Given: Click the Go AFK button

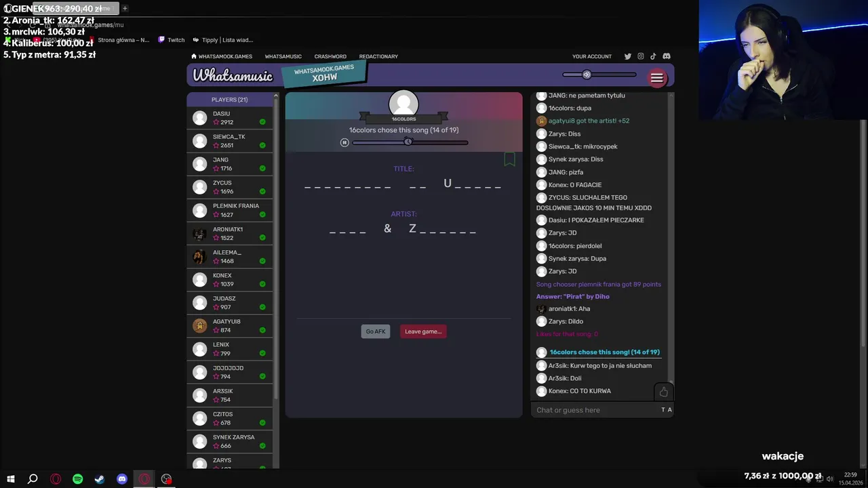Looking at the screenshot, I should (x=376, y=331).
